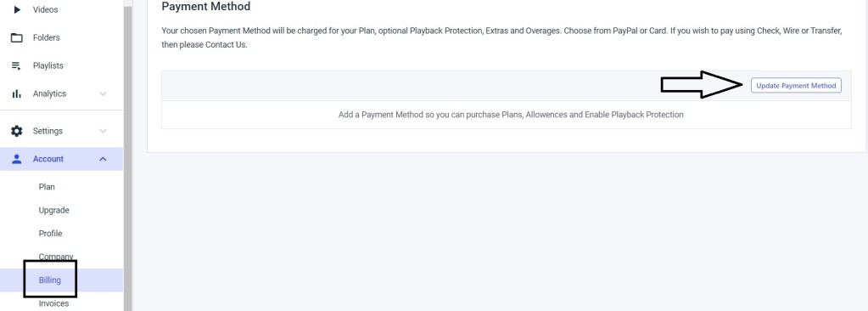Open the Videos section label

tap(45, 9)
